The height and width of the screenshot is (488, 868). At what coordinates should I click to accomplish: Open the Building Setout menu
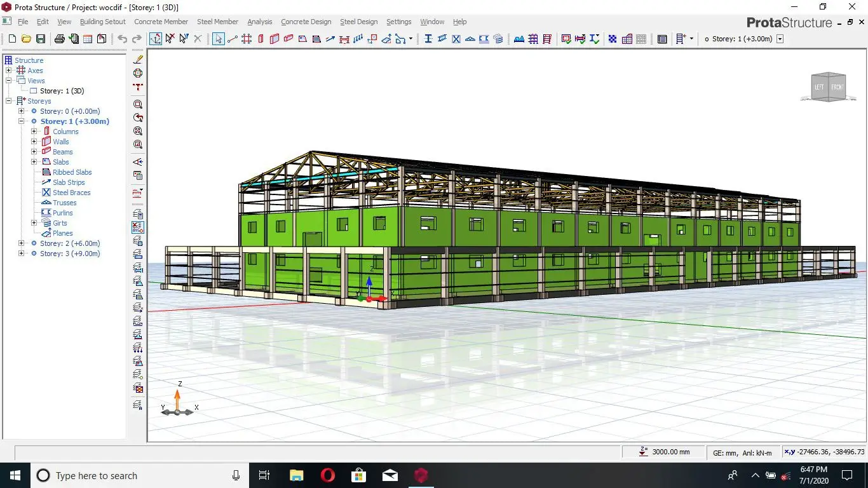102,22
